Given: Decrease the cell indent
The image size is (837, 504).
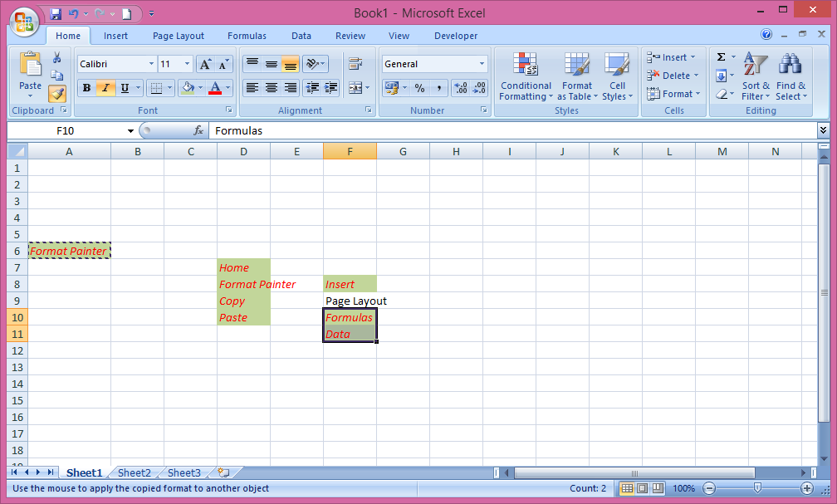Looking at the screenshot, I should (312, 88).
